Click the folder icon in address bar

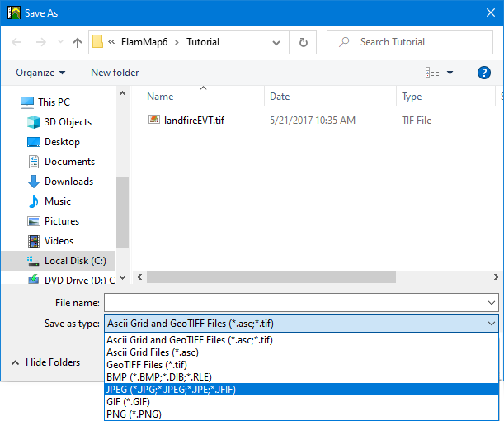click(x=97, y=42)
